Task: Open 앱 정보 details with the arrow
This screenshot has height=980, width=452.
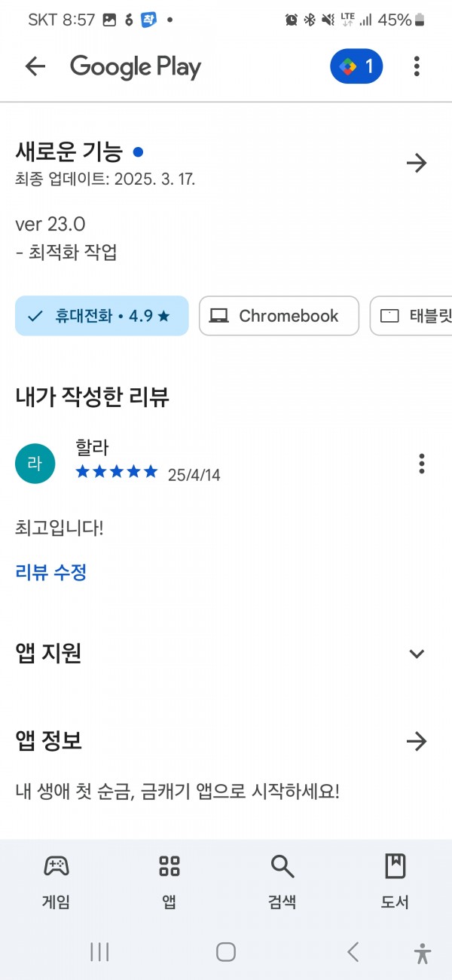Action: 417,742
